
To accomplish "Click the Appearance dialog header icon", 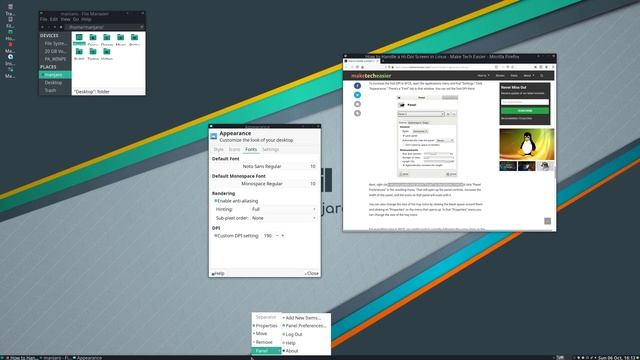I will pyautogui.click(x=213, y=136).
